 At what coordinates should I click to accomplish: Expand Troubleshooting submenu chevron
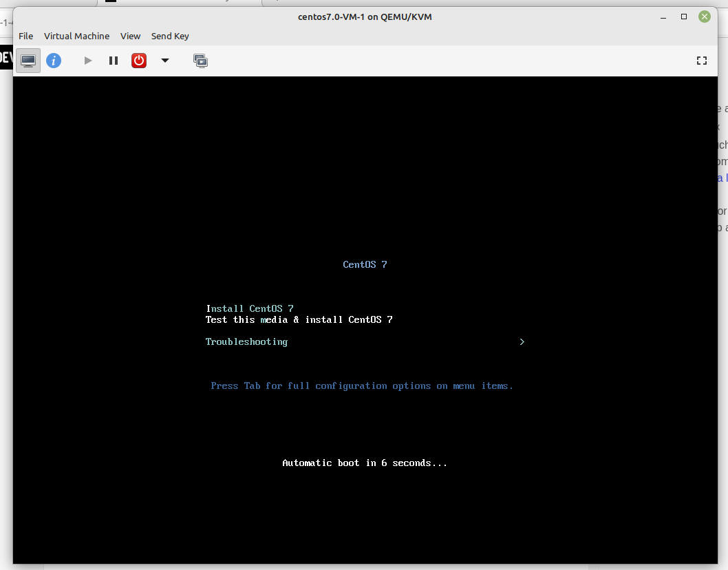click(x=522, y=342)
